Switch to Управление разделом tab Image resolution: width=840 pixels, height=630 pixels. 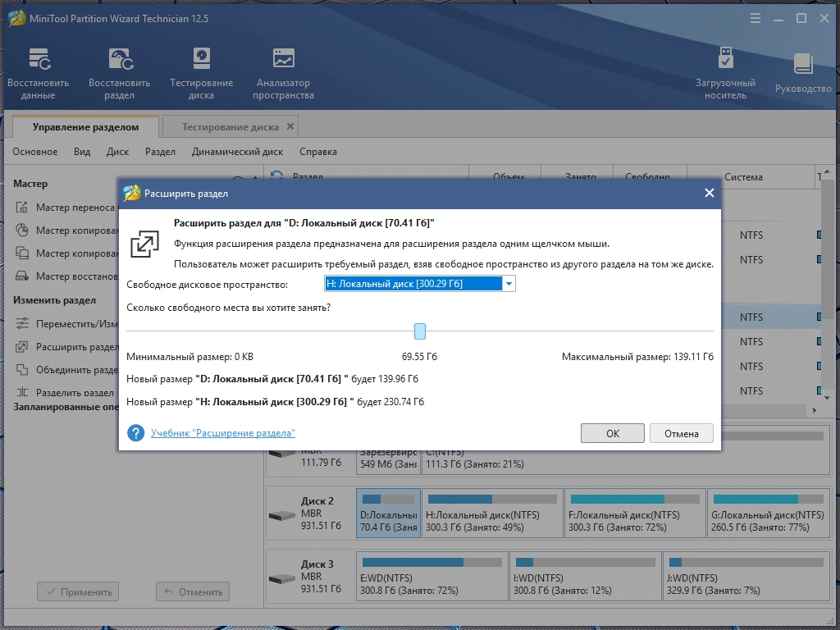(x=85, y=127)
